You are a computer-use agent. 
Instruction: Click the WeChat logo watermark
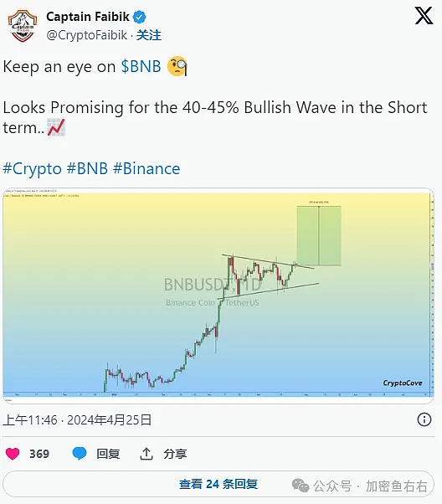click(x=301, y=486)
